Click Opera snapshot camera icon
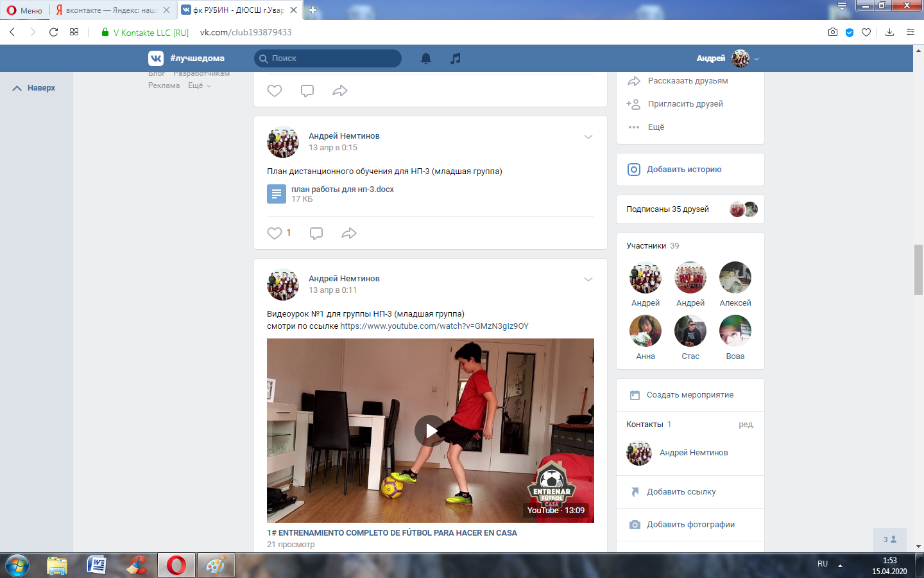Viewport: 924px width, 578px height. click(x=833, y=32)
